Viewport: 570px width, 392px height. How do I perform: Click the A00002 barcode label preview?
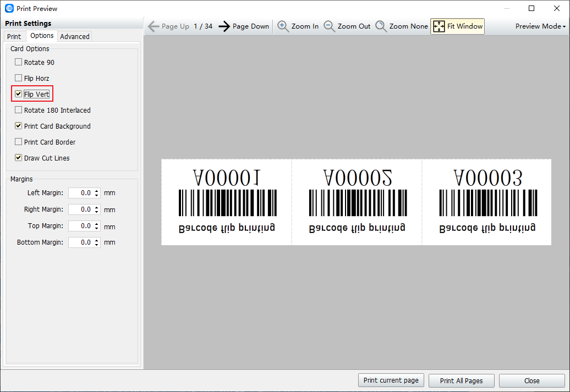[357, 202]
